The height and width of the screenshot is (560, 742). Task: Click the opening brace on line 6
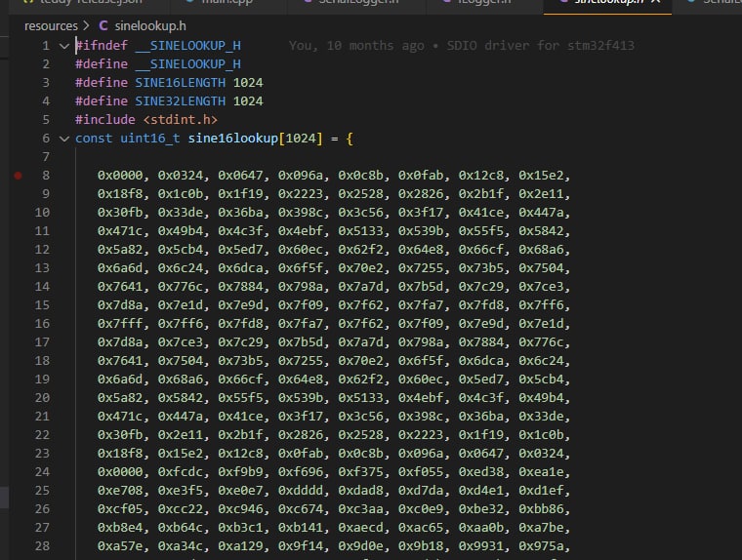[349, 139]
